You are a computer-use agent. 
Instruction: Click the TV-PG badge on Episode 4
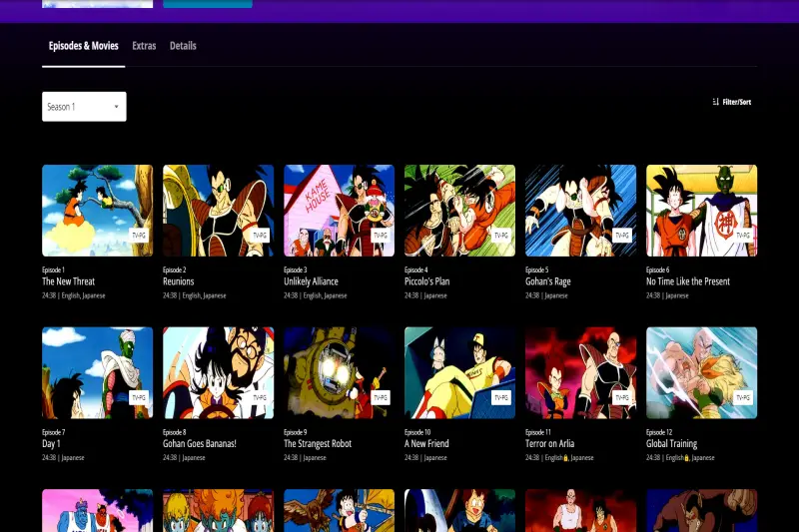(501, 236)
